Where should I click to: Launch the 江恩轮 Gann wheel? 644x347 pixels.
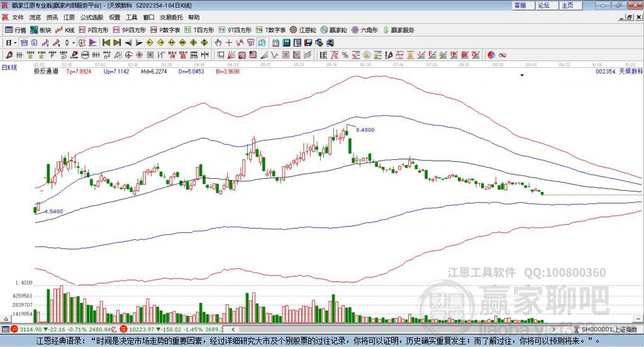(303, 30)
